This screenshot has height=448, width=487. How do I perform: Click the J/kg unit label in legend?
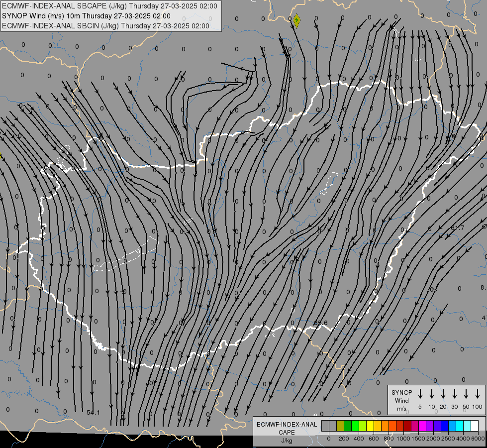point(287,441)
